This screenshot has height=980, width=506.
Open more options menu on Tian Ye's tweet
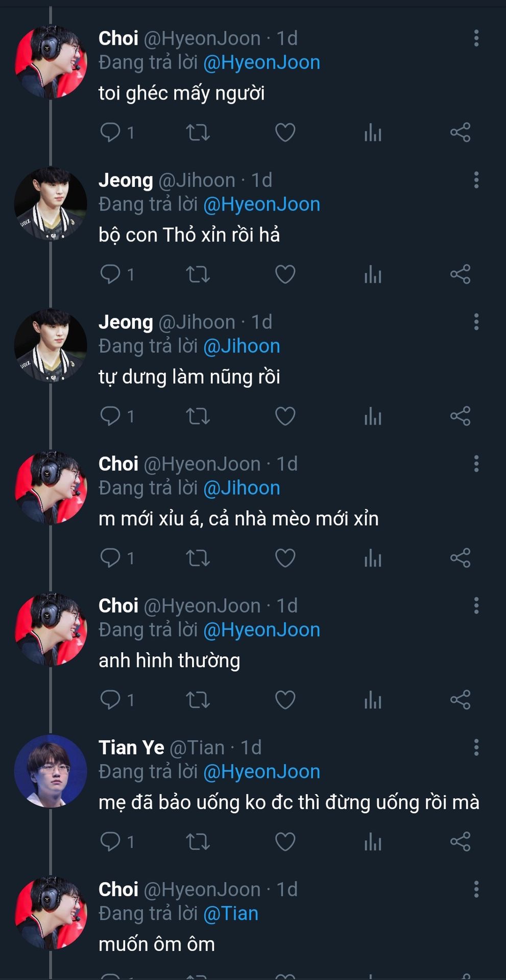[x=476, y=748]
